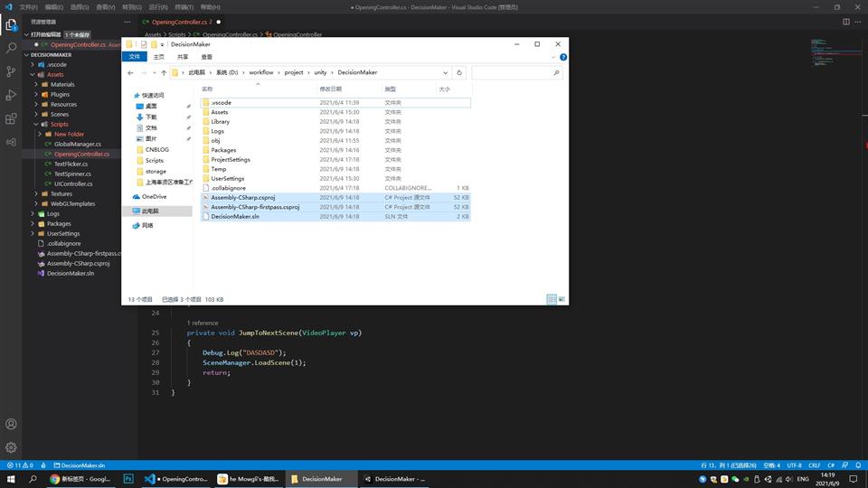Viewport: 868px width, 488px height.
Task: Open the Action Center notification icon
Action: [x=853, y=479]
